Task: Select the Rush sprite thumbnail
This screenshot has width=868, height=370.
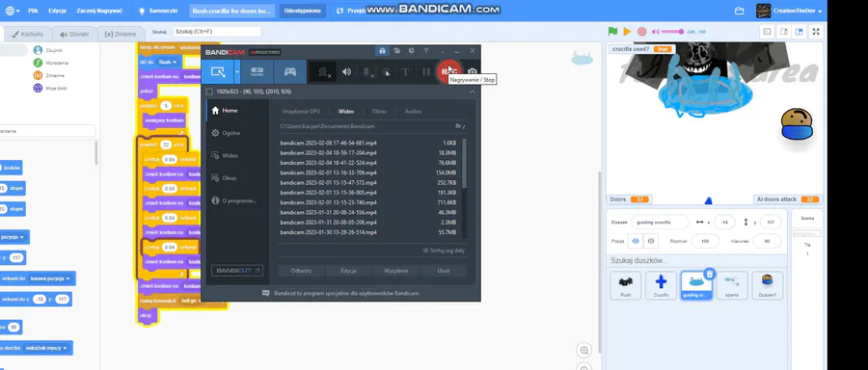Action: [626, 285]
